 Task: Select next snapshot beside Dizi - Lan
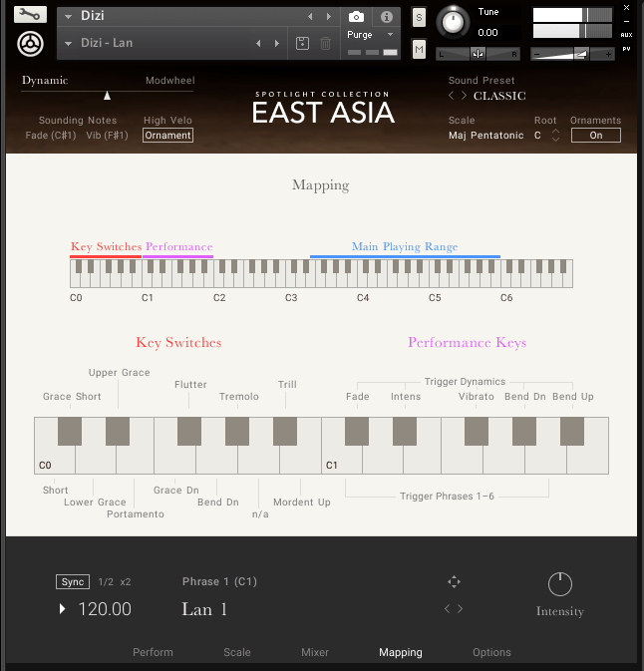click(x=277, y=43)
